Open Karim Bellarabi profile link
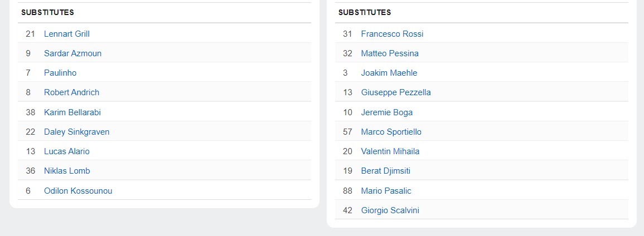Viewport: 644px width, 236px height. (72, 112)
